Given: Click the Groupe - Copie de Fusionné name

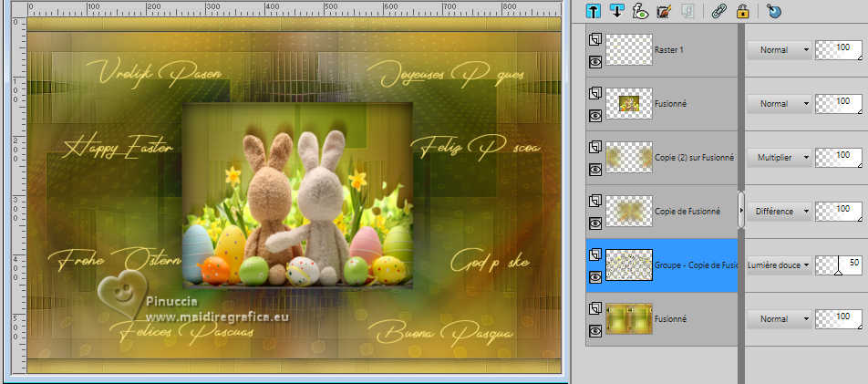Looking at the screenshot, I should (x=696, y=265).
